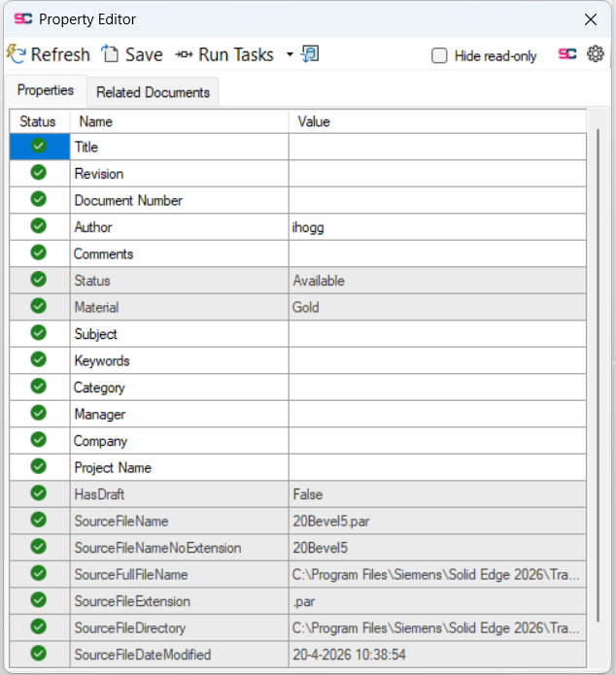Select the Properties tab
This screenshot has width=616, height=675.
click(x=46, y=90)
